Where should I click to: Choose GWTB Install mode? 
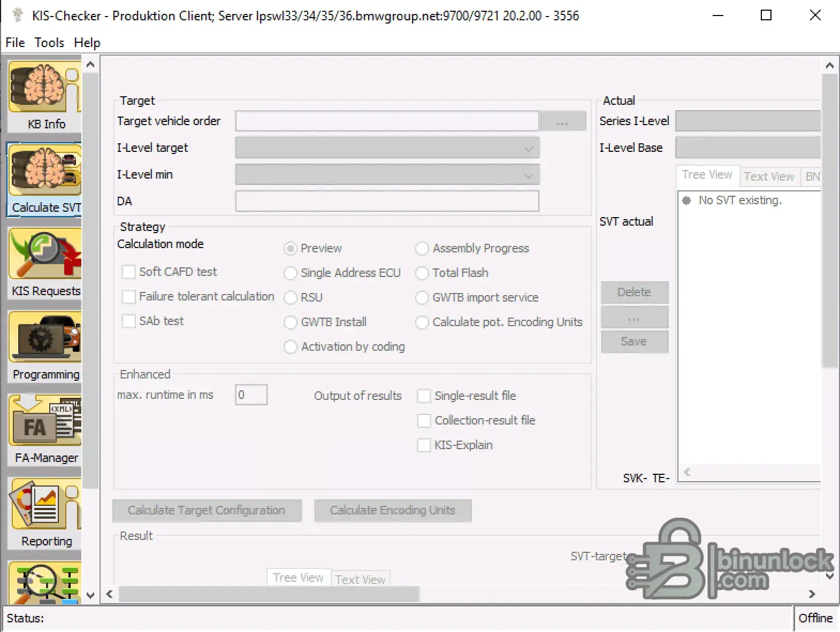291,322
